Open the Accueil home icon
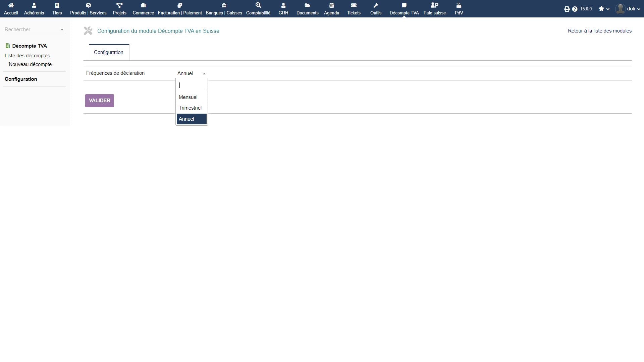This screenshot has height=362, width=644. 11,5
